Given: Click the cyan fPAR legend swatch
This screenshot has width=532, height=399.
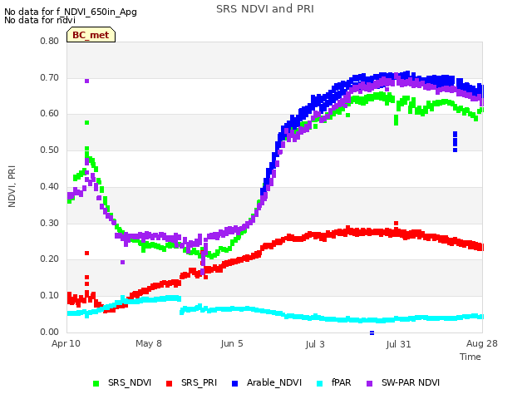Looking at the screenshot, I should (x=319, y=384).
